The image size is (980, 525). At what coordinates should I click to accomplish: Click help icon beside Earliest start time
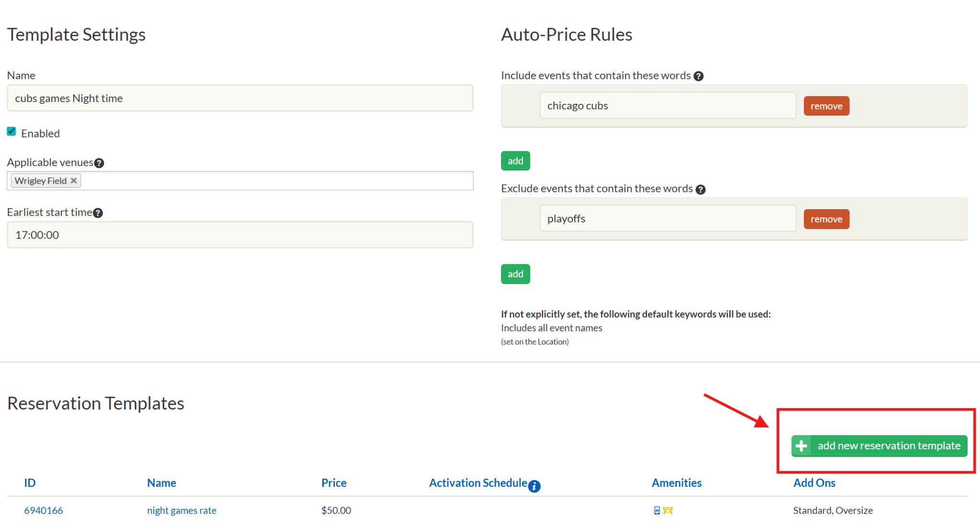coord(98,213)
